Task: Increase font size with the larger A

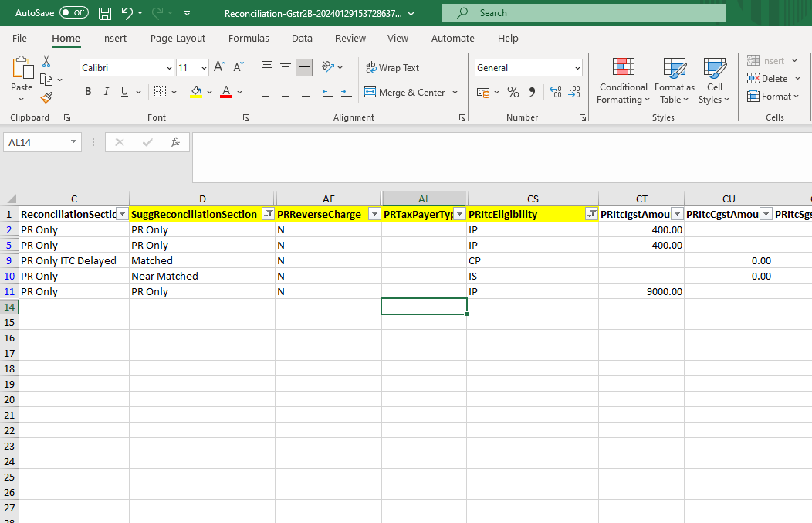Action: pos(219,67)
